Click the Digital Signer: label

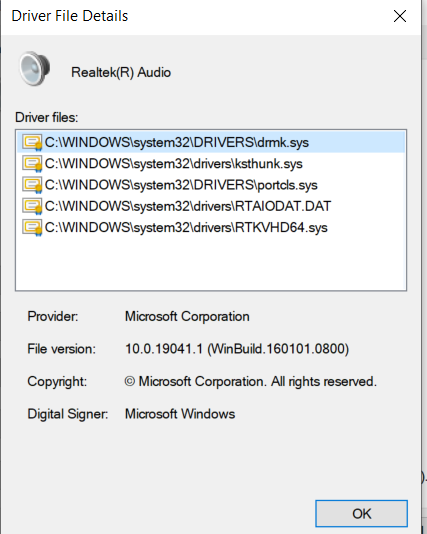(68, 414)
